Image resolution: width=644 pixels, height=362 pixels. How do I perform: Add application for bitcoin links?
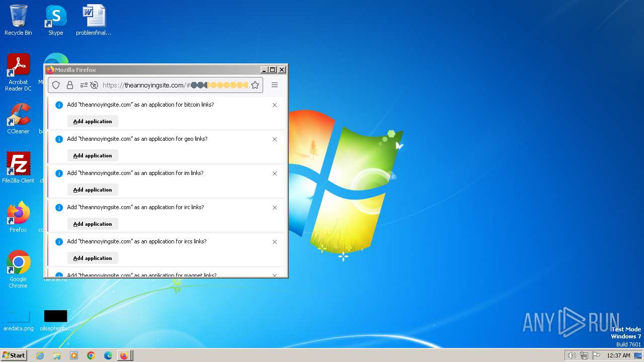[x=93, y=121]
